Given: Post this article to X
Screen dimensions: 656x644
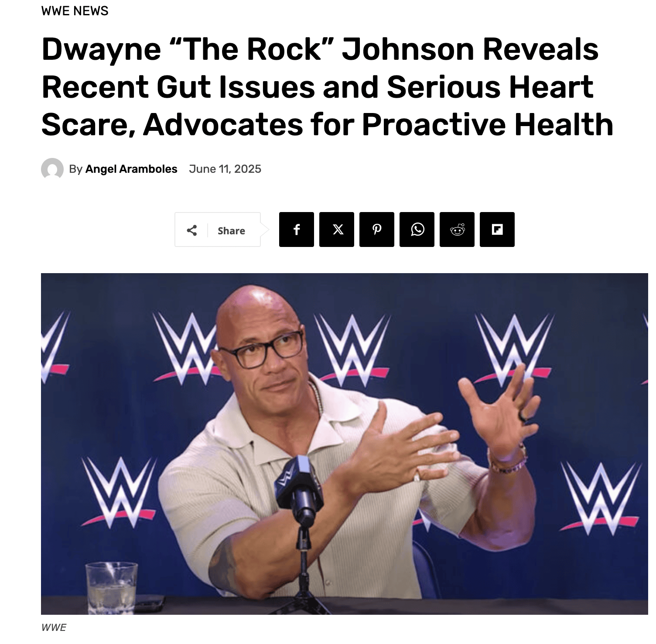Looking at the screenshot, I should (x=337, y=230).
